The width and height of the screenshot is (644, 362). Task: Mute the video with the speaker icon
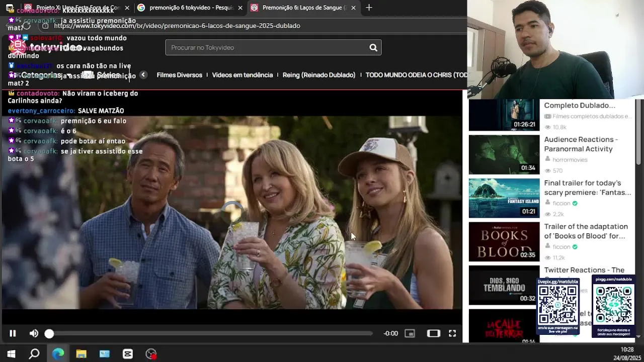point(34,333)
